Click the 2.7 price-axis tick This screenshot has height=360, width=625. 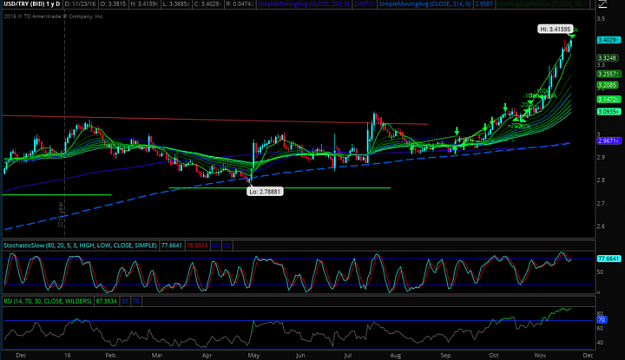601,203
